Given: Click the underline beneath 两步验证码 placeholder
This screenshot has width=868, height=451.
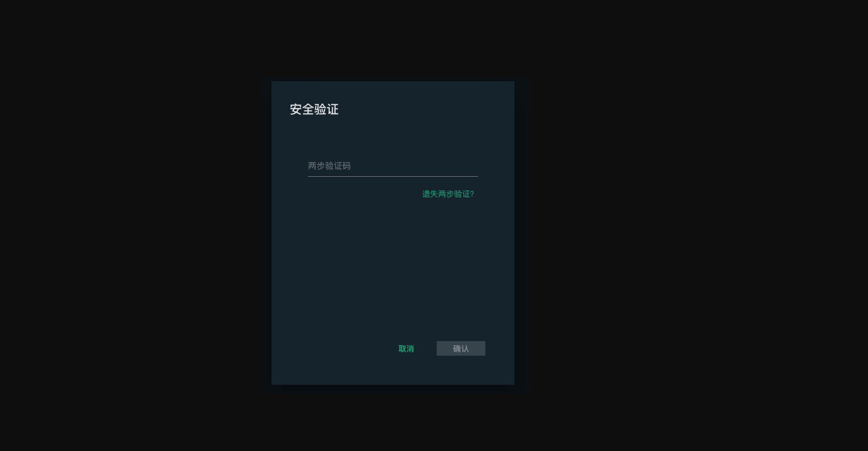Looking at the screenshot, I should click(x=392, y=176).
